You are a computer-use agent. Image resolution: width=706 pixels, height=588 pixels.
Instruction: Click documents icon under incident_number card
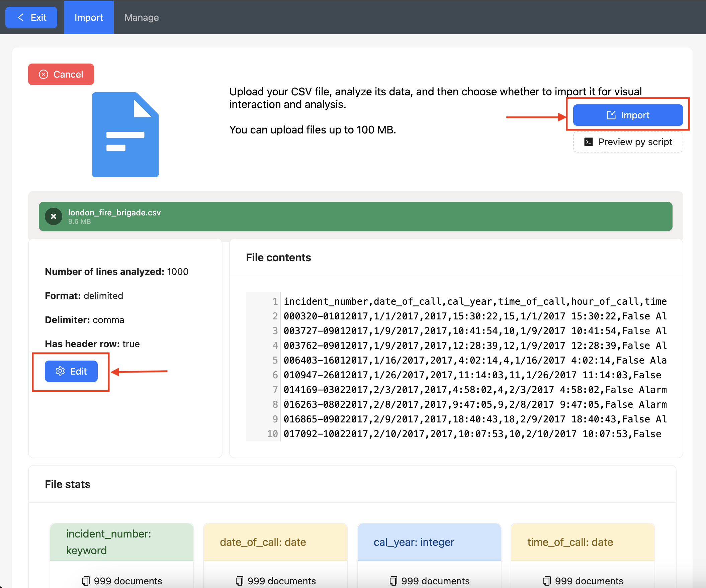tap(86, 581)
